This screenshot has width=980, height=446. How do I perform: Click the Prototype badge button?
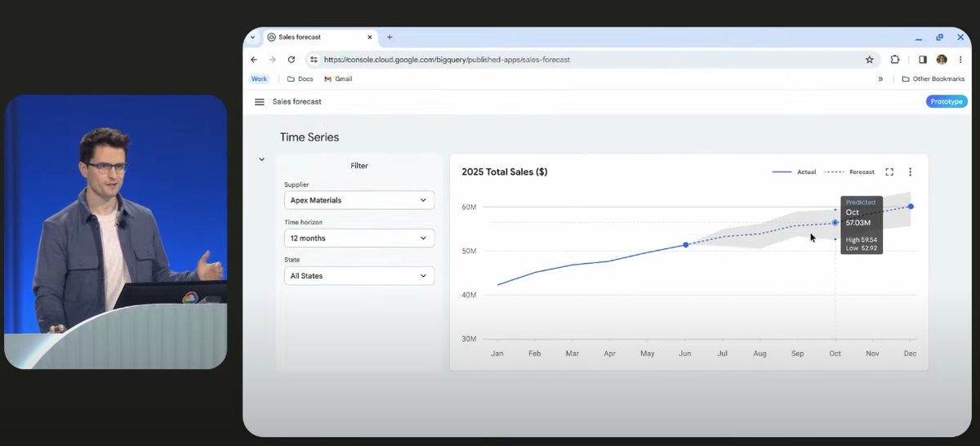pos(947,102)
